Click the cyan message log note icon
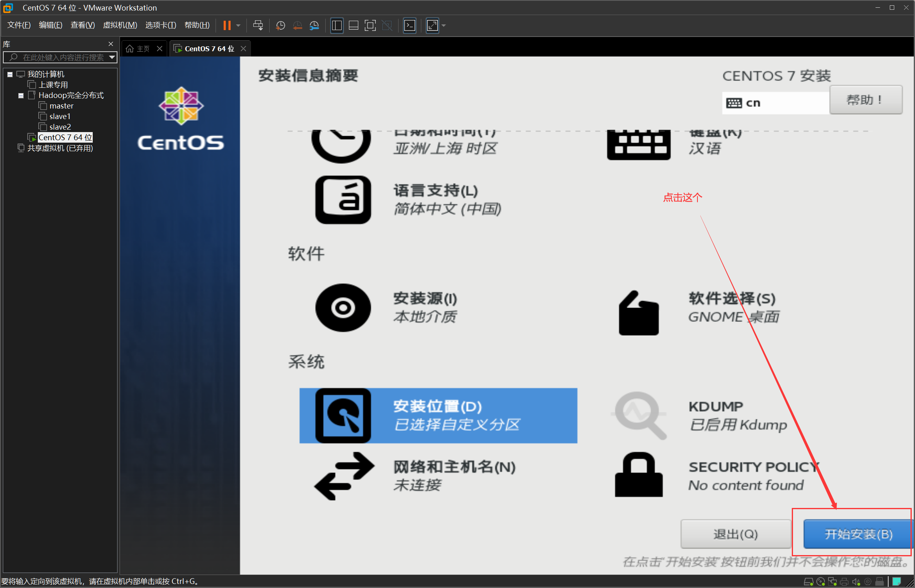The height and width of the screenshot is (588, 915). click(x=896, y=582)
